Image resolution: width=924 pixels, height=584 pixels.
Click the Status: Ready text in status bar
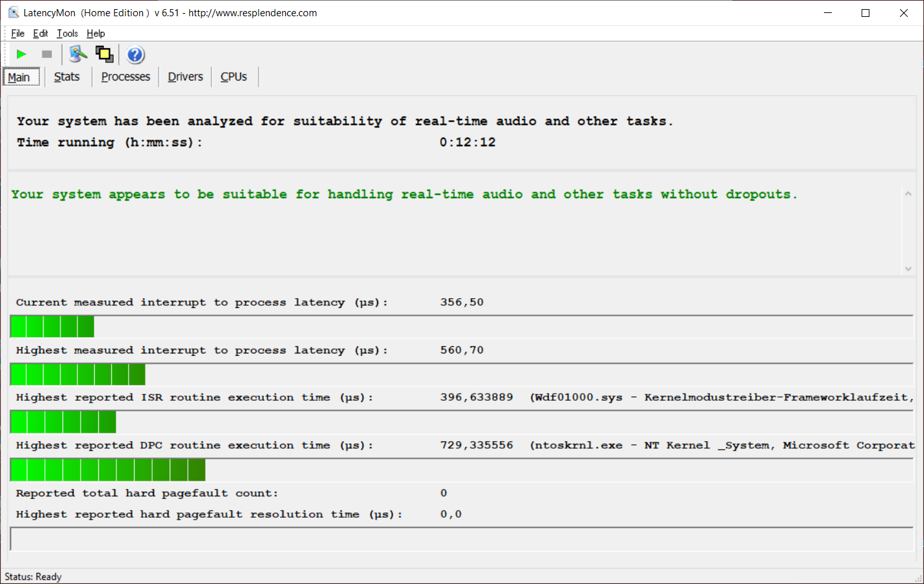33,577
